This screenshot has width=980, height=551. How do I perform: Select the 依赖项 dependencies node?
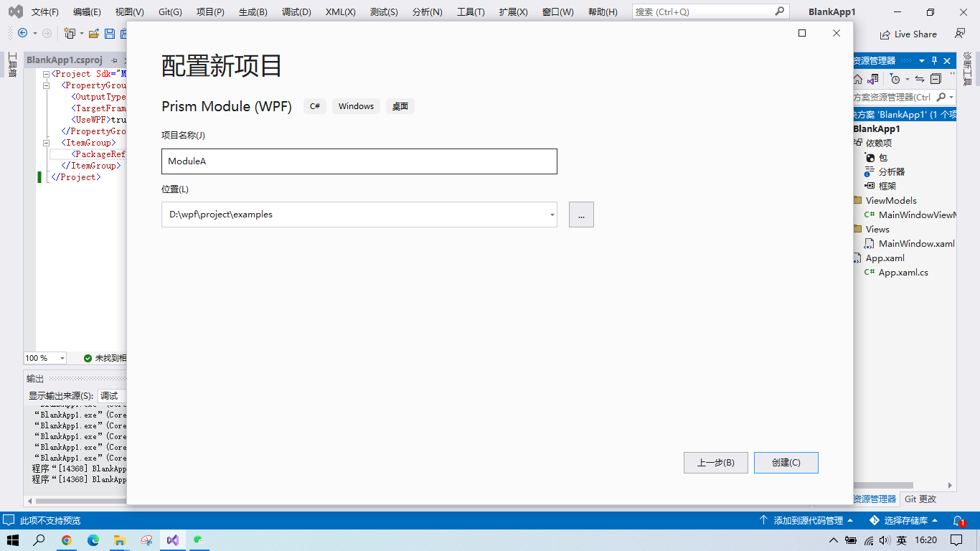(878, 143)
